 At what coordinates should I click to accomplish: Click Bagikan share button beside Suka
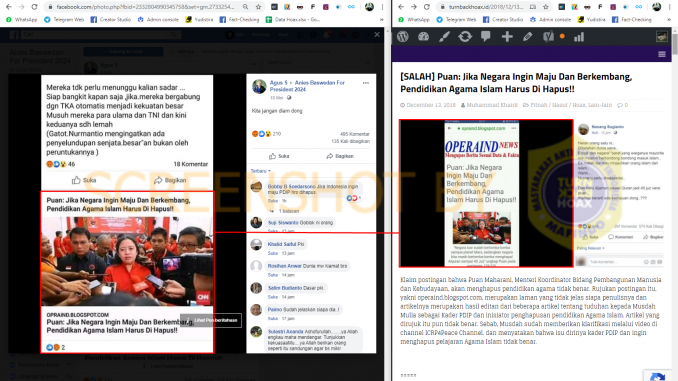click(340, 156)
